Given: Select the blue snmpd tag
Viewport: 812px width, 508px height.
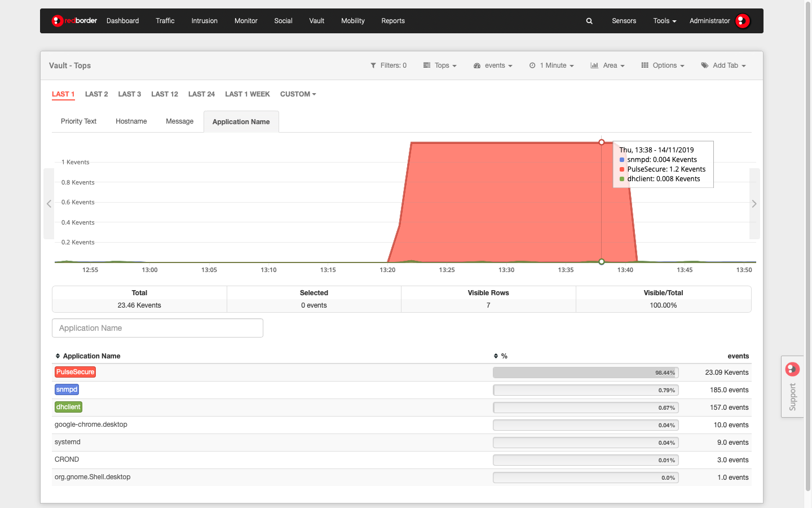Looking at the screenshot, I should tap(67, 389).
